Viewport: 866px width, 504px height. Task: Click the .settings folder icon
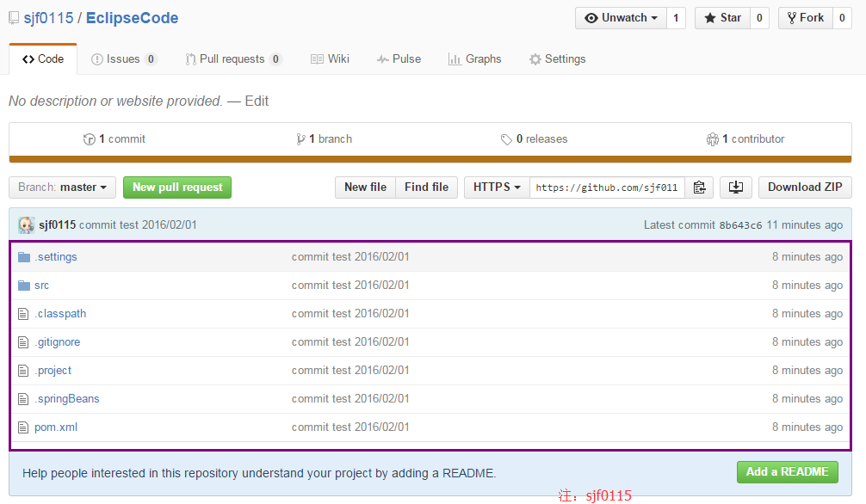(24, 256)
